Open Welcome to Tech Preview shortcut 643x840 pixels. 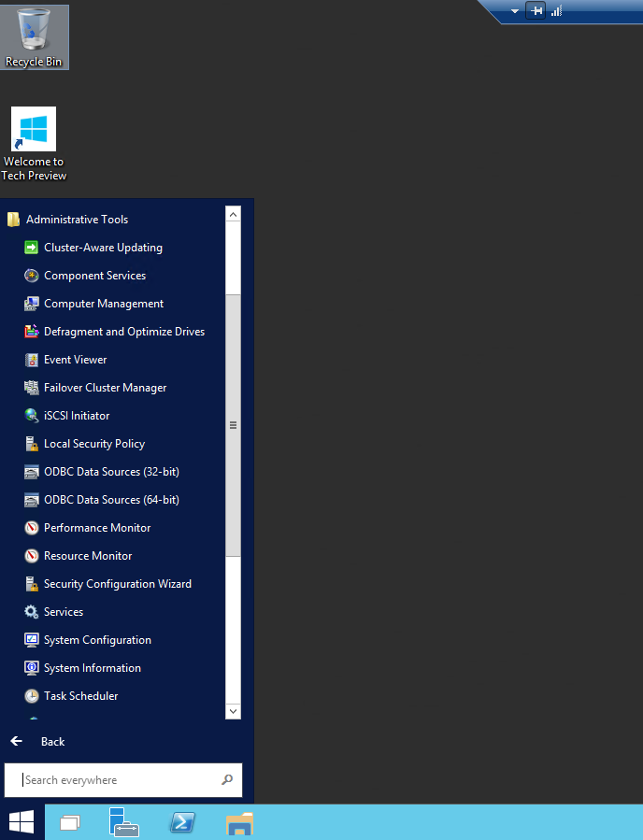[34, 144]
